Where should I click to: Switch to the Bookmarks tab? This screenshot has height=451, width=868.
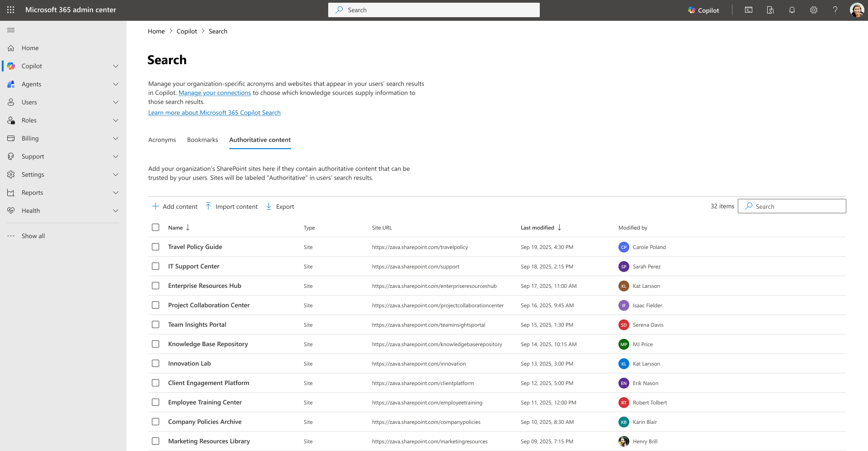tap(202, 140)
